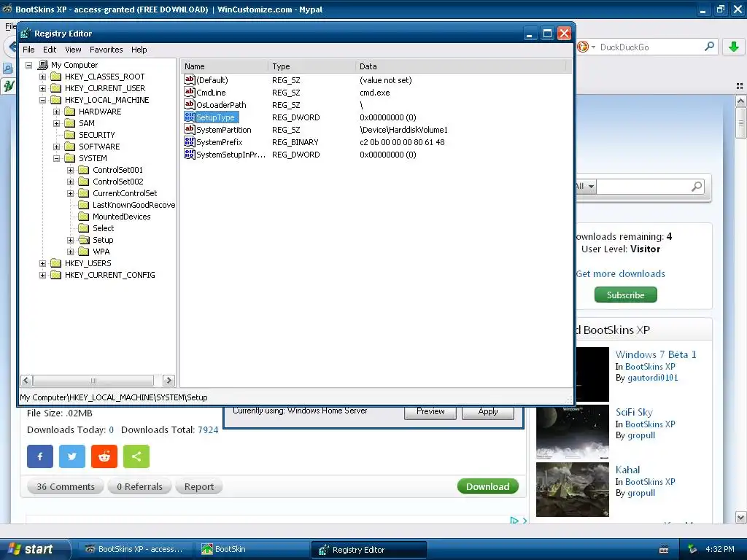This screenshot has height=560, width=747.
Task: Click DuckDuckGo search magnifier icon
Action: 709,47
